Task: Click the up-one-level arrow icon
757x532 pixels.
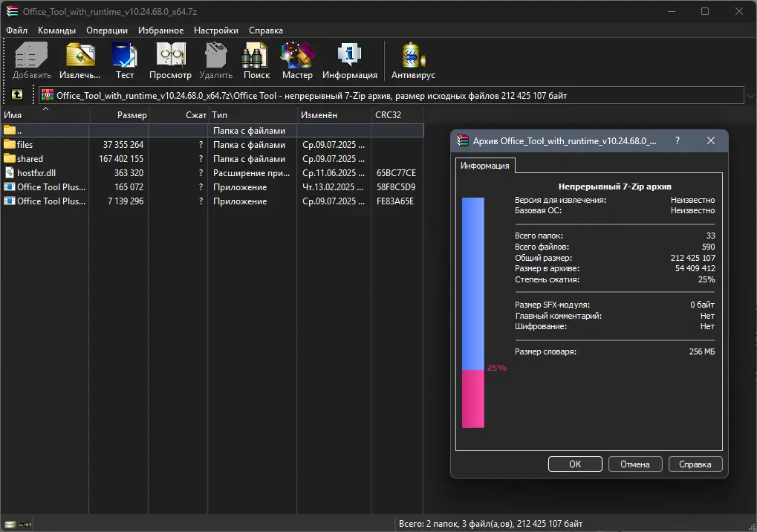Action: [16, 94]
